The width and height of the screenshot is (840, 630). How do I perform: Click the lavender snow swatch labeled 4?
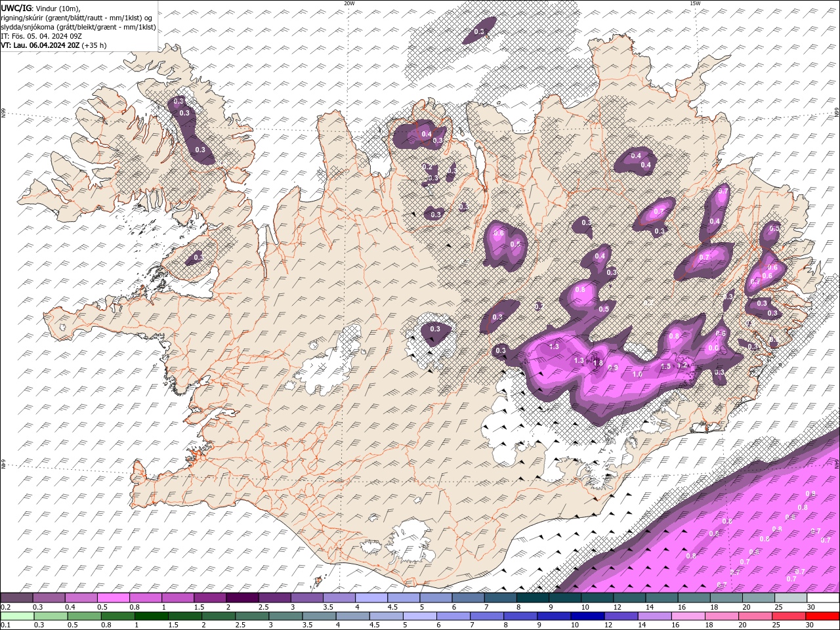pos(371,598)
